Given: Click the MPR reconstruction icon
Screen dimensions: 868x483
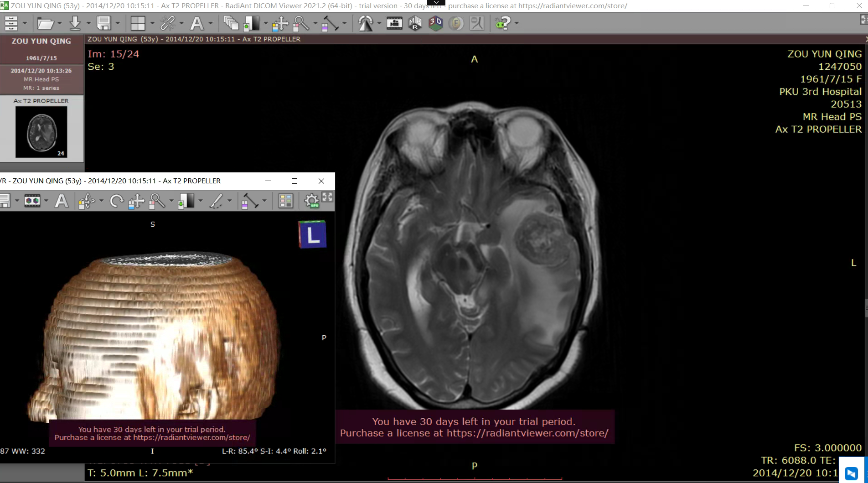Looking at the screenshot, I should pyautogui.click(x=415, y=23).
